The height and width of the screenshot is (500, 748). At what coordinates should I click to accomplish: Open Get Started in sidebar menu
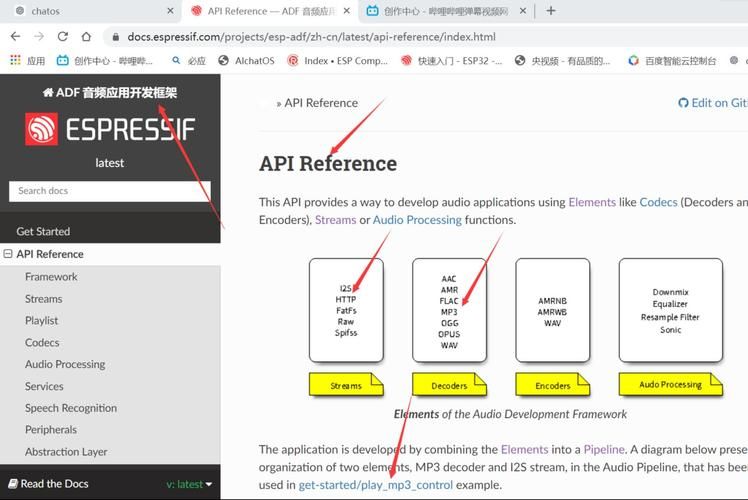[43, 231]
